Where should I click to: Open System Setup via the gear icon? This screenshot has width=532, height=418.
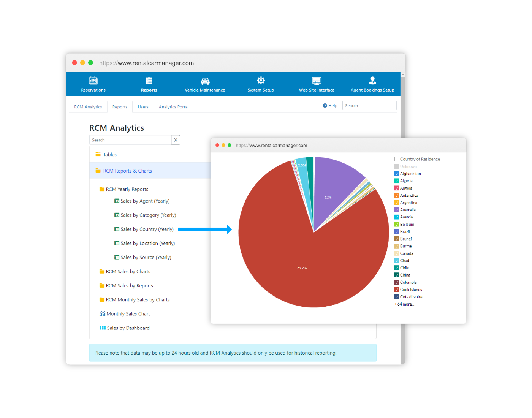pos(260,81)
